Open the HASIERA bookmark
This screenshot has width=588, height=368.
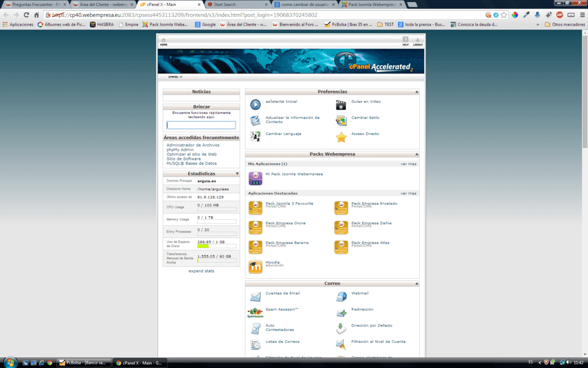pos(102,25)
